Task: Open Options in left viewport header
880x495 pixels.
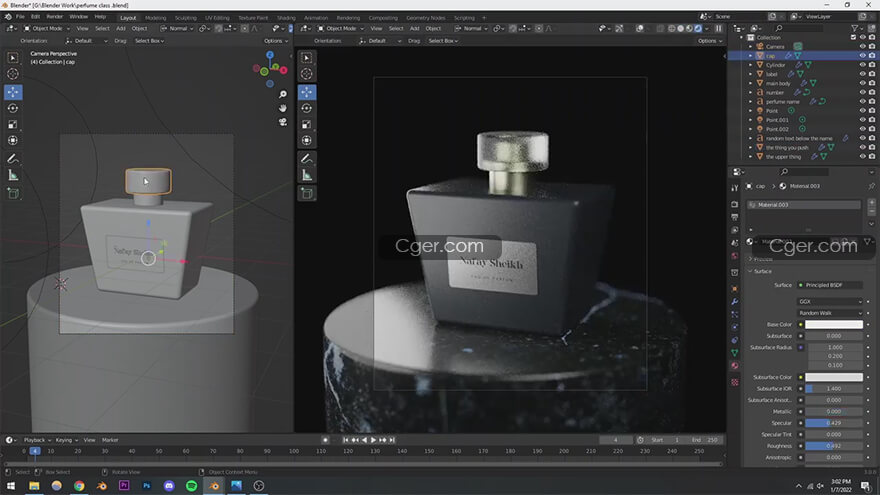Action: pyautogui.click(x=276, y=41)
